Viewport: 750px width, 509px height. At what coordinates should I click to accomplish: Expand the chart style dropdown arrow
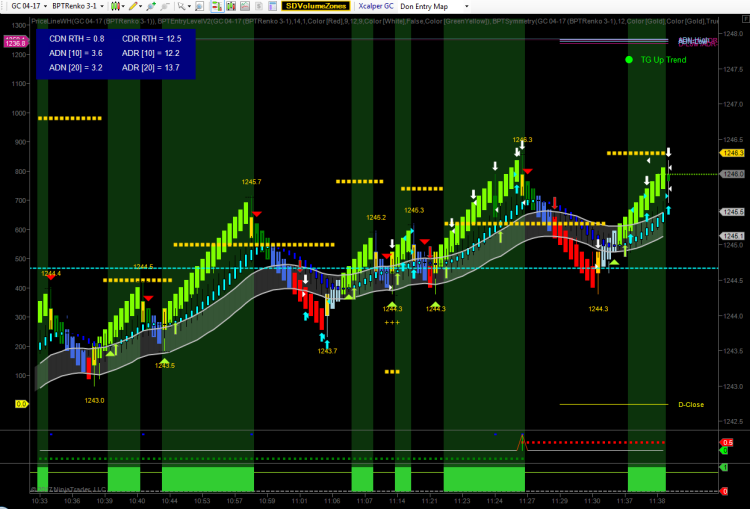(123, 6)
